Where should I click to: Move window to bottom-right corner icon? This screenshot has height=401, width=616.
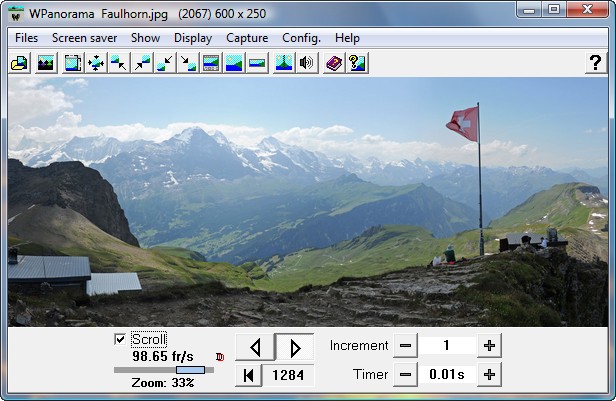coord(188,63)
